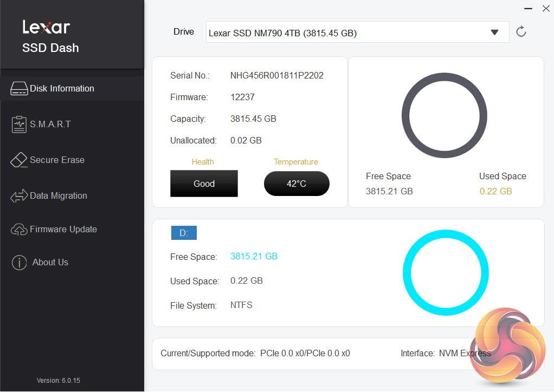Click the File System label
Image resolution: width=554 pixels, height=392 pixels.
tap(194, 305)
